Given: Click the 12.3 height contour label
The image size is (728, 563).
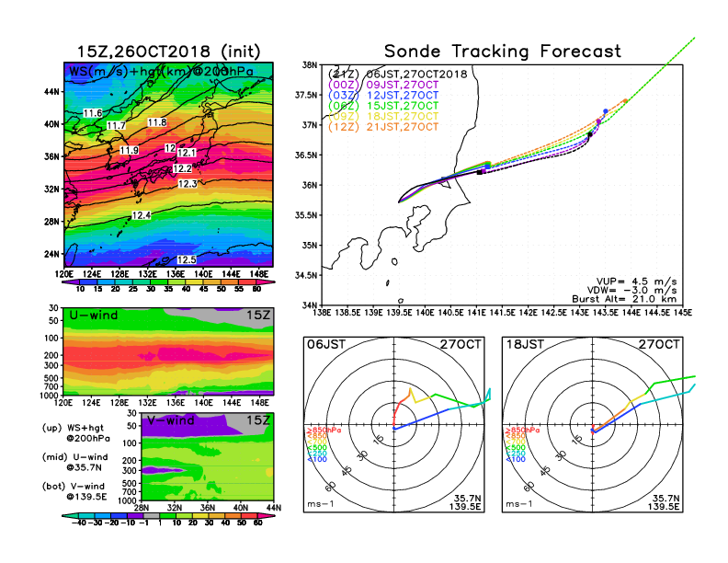Looking at the screenshot, I should click(188, 184).
